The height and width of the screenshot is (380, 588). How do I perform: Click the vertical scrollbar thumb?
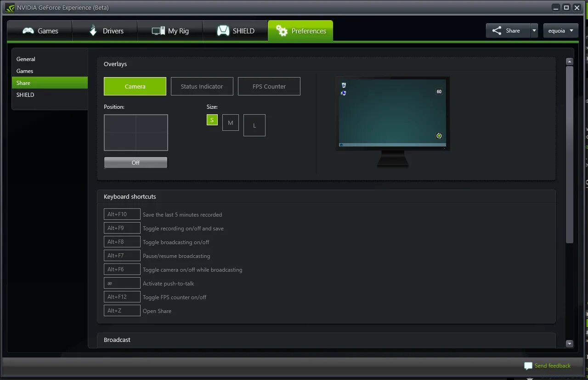570,154
